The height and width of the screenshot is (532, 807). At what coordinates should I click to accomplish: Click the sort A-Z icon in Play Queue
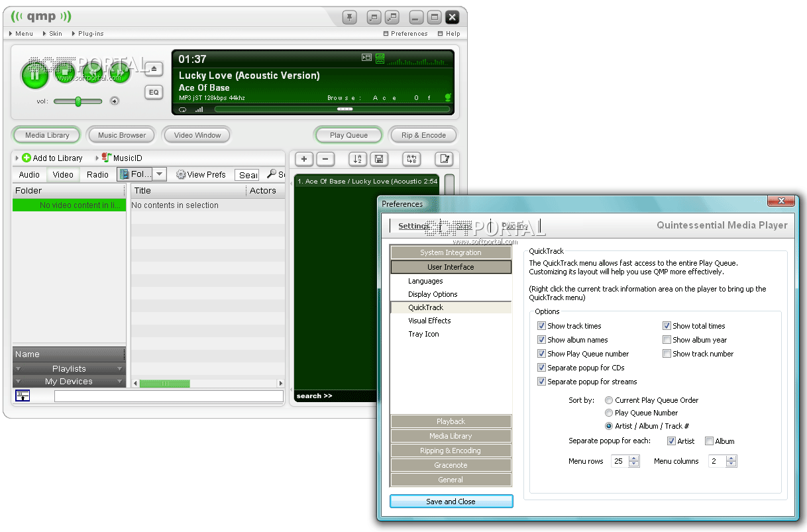tap(358, 159)
